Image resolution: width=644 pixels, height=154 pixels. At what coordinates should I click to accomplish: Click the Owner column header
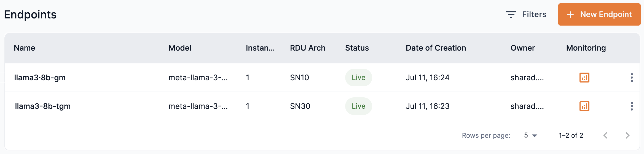click(522, 48)
